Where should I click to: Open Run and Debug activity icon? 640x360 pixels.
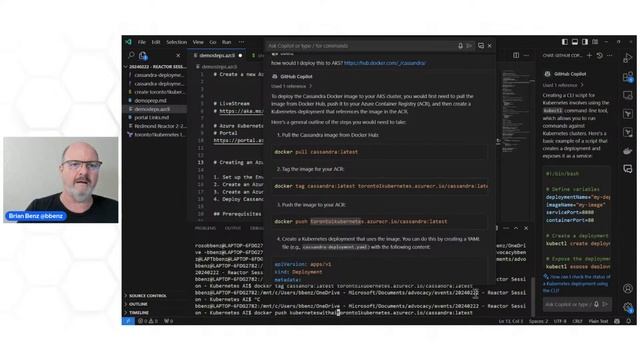click(628, 58)
